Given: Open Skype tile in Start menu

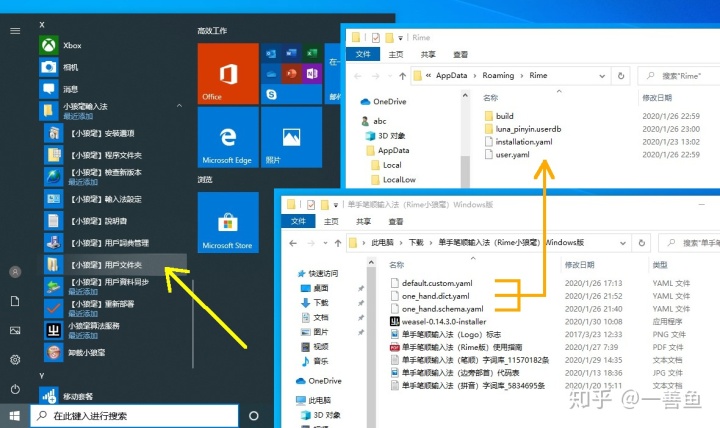Looking at the screenshot, I should coord(291,95).
